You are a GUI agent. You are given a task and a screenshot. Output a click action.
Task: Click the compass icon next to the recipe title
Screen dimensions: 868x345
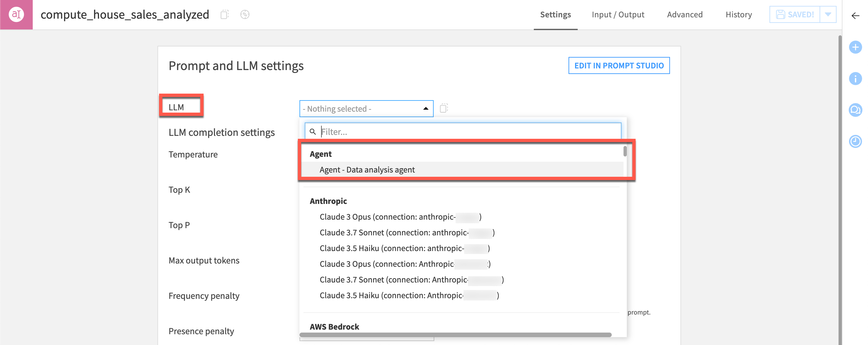(245, 14)
